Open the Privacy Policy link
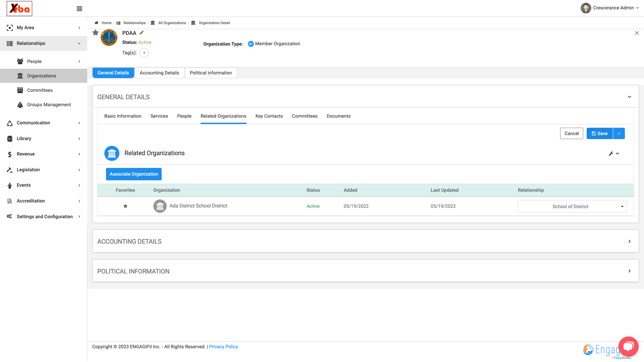 click(x=223, y=347)
